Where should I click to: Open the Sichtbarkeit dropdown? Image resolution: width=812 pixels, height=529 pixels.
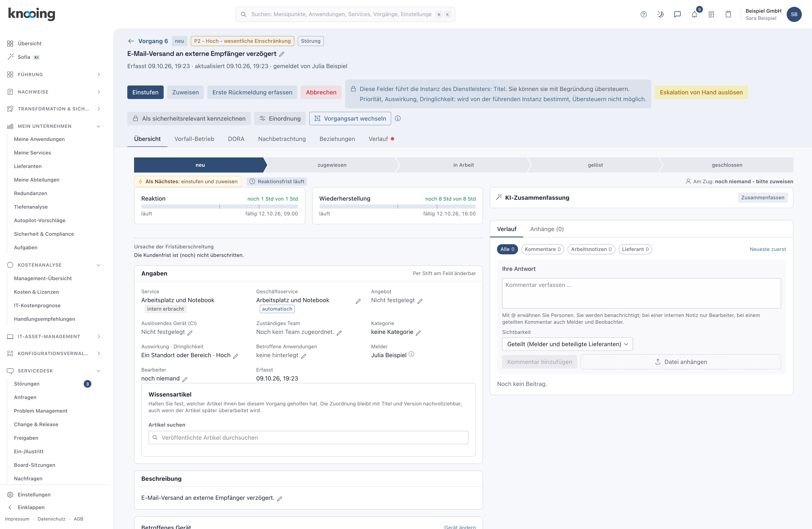coord(567,344)
